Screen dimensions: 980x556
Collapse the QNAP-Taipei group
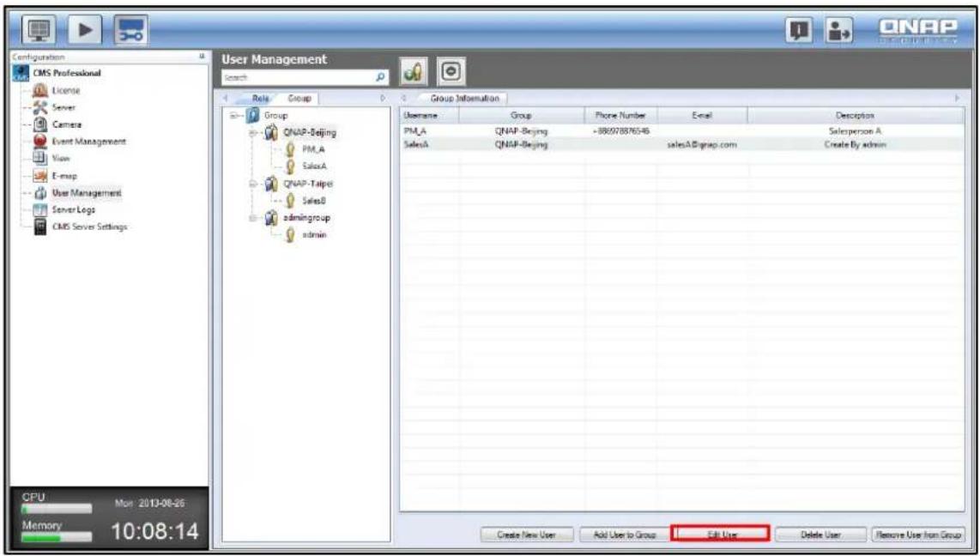(x=253, y=184)
